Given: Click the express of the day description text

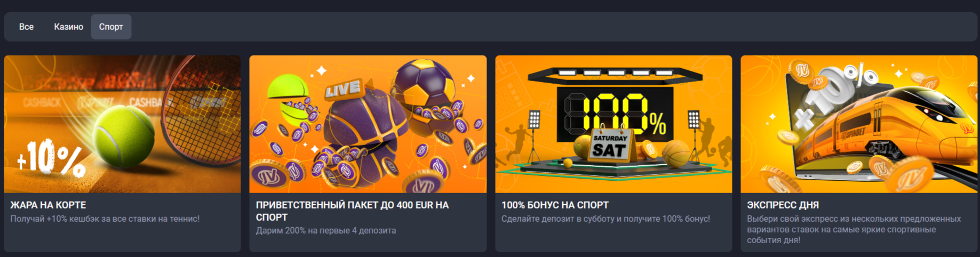Looking at the screenshot, I should [854, 229].
